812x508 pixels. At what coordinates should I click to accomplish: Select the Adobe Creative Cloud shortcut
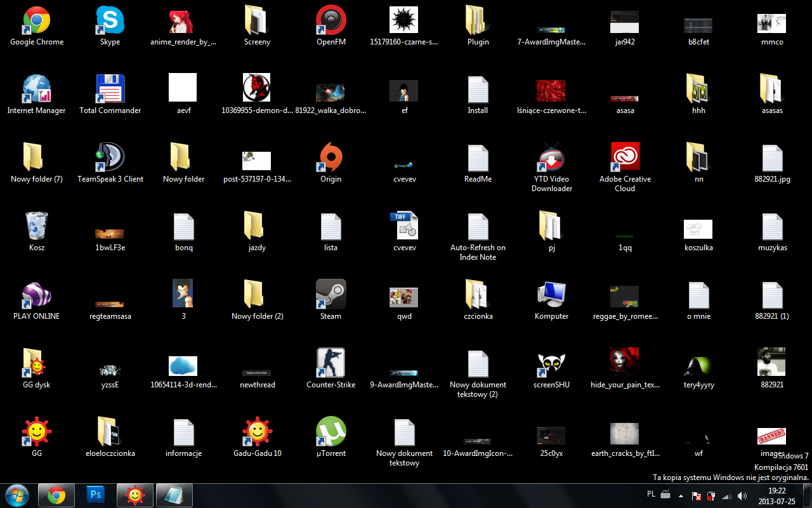tap(625, 158)
